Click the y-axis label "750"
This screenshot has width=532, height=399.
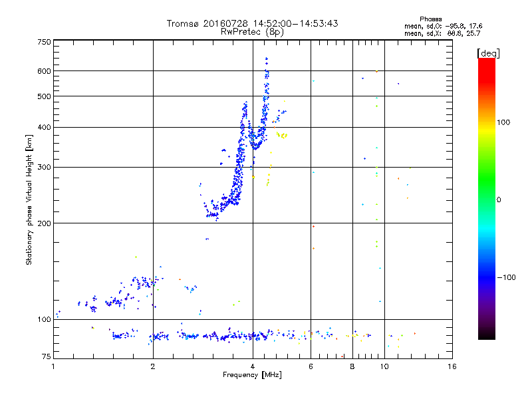tap(44, 42)
